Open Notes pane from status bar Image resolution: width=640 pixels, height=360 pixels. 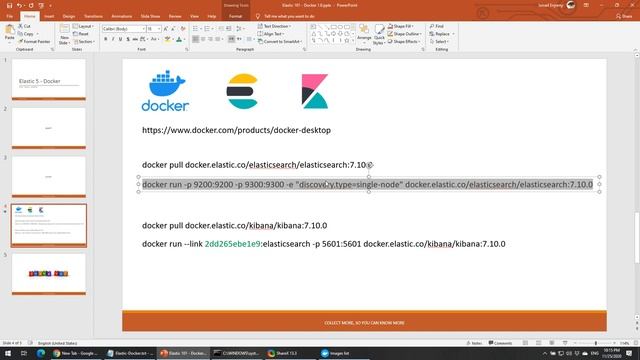tap(474, 343)
